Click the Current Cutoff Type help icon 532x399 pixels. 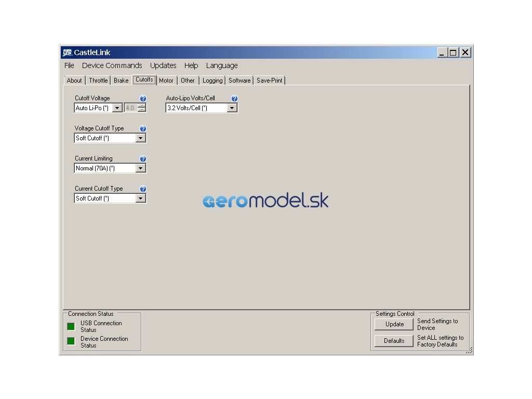(x=143, y=189)
